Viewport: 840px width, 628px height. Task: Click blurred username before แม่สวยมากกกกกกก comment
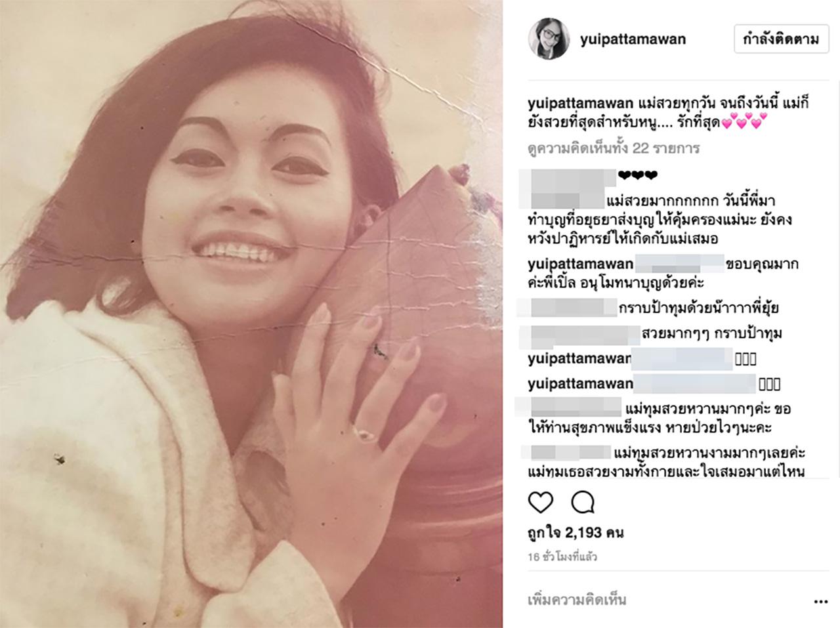pyautogui.click(x=567, y=200)
